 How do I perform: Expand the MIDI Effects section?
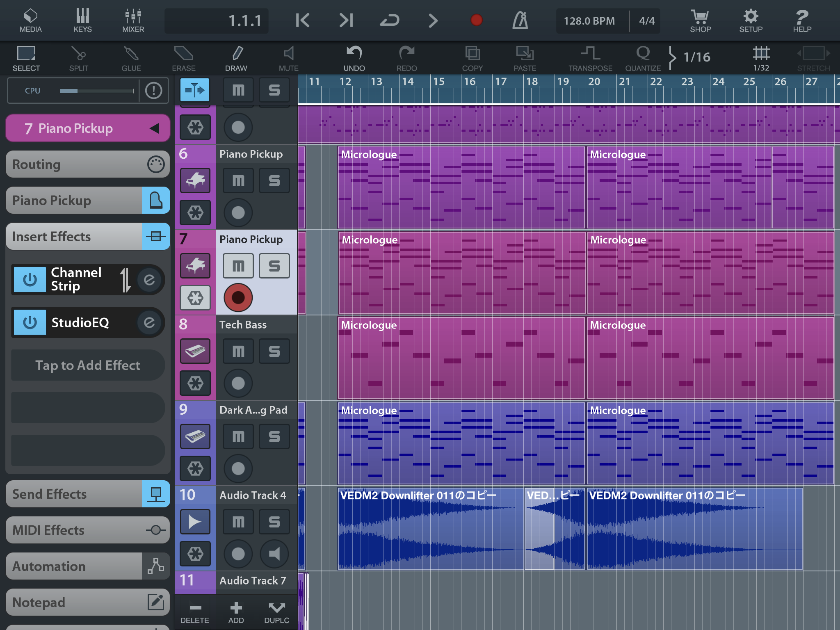(87, 530)
